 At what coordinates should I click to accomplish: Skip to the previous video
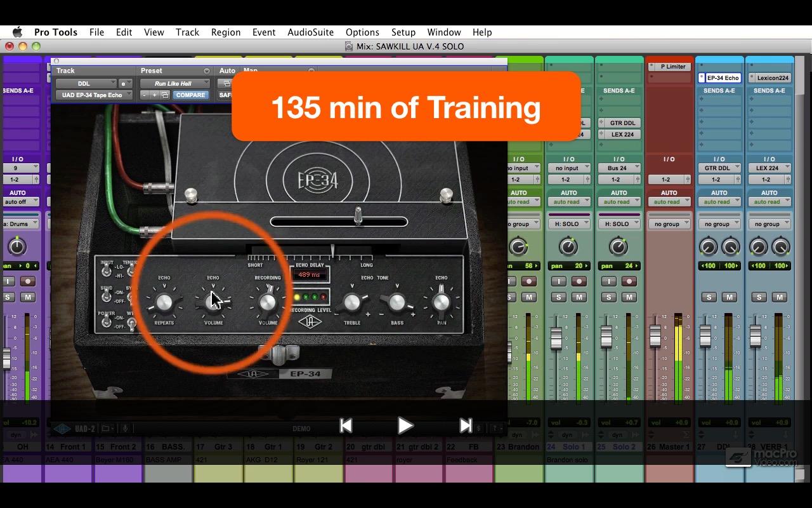(346, 425)
